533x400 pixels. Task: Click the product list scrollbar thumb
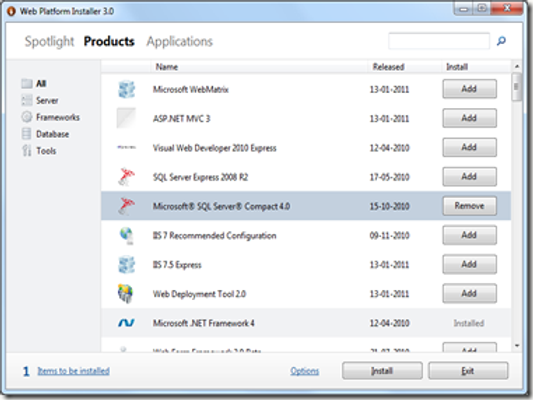click(x=517, y=87)
